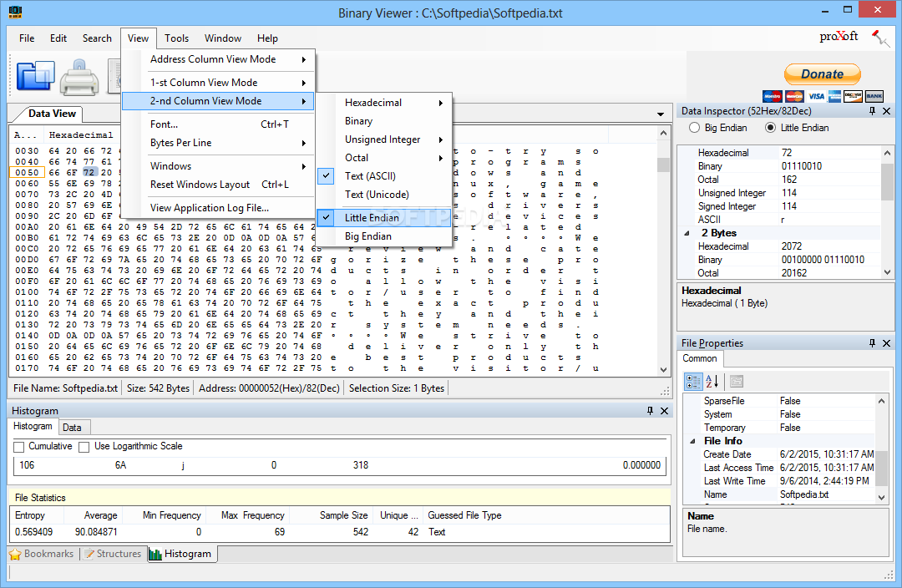This screenshot has height=588, width=902.
Task: Select Text (Unicode) view mode
Action: click(x=384, y=195)
